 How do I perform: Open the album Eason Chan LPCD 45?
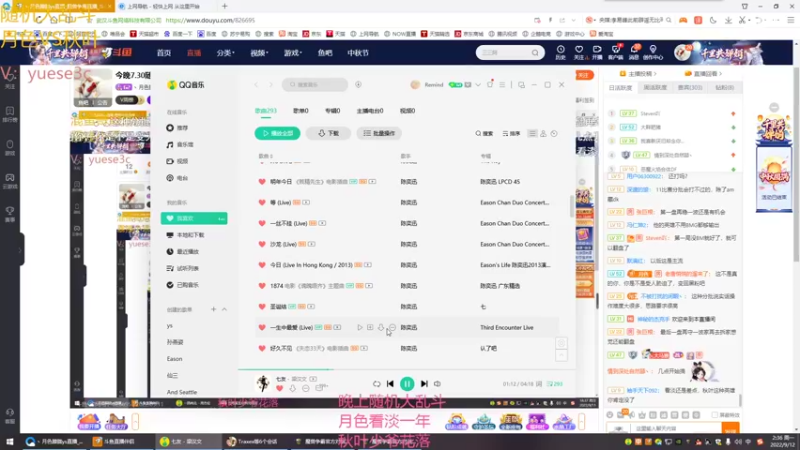pos(500,182)
